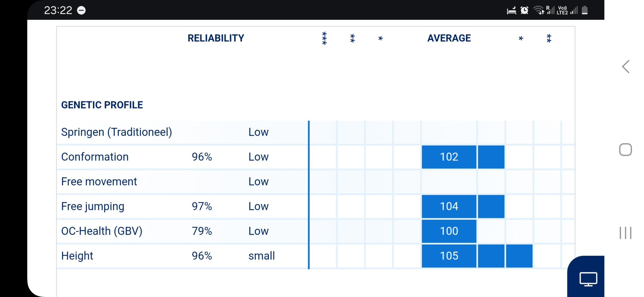
Task: Click the RELIABILITY column header
Action: [216, 38]
